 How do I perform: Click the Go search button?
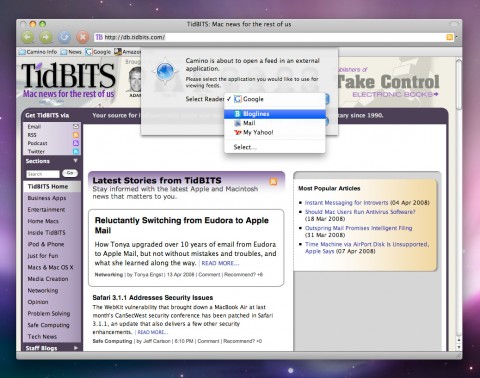click(x=70, y=173)
